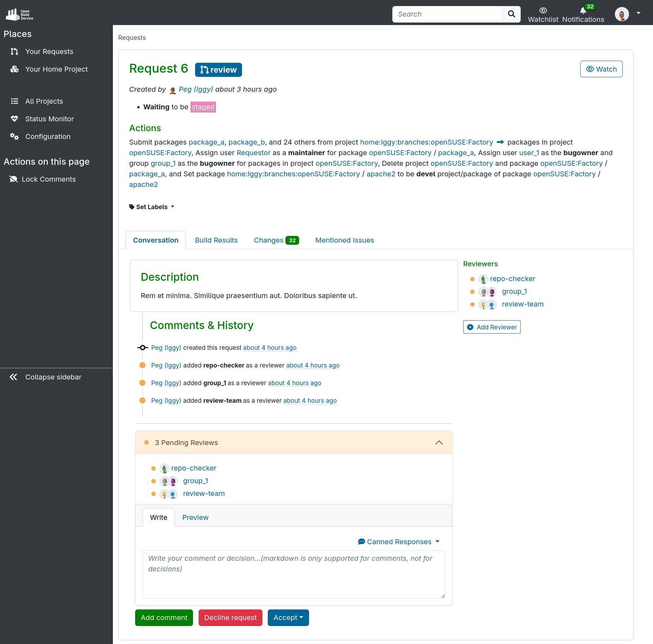653x644 pixels.
Task: Click the Add Reviewer button
Action: click(x=492, y=327)
